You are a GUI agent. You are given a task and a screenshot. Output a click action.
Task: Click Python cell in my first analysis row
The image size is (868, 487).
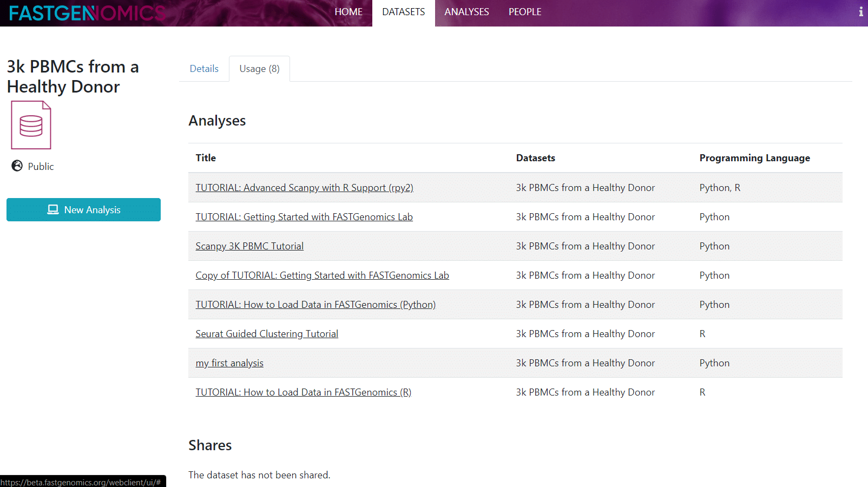coord(714,363)
